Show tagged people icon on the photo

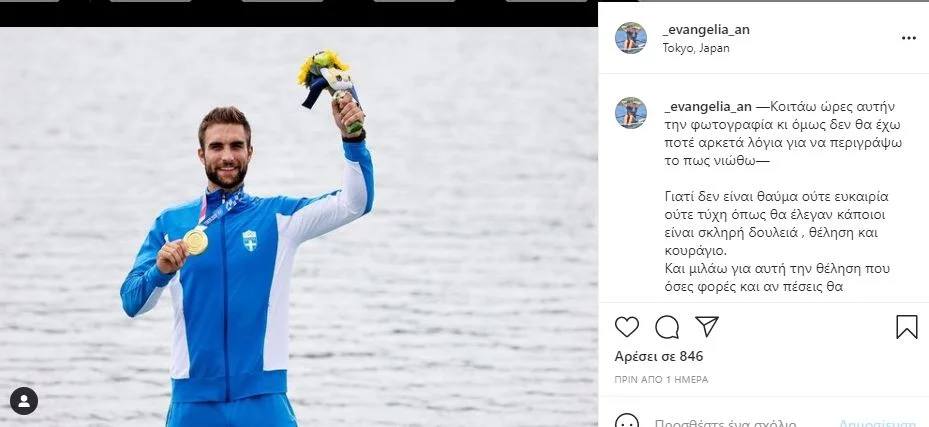pyautogui.click(x=24, y=401)
